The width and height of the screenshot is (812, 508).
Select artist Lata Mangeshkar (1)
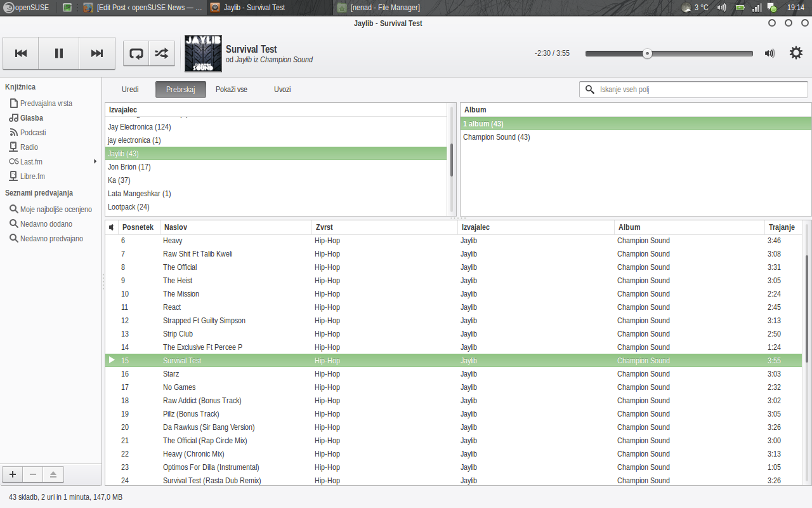pyautogui.click(x=276, y=194)
